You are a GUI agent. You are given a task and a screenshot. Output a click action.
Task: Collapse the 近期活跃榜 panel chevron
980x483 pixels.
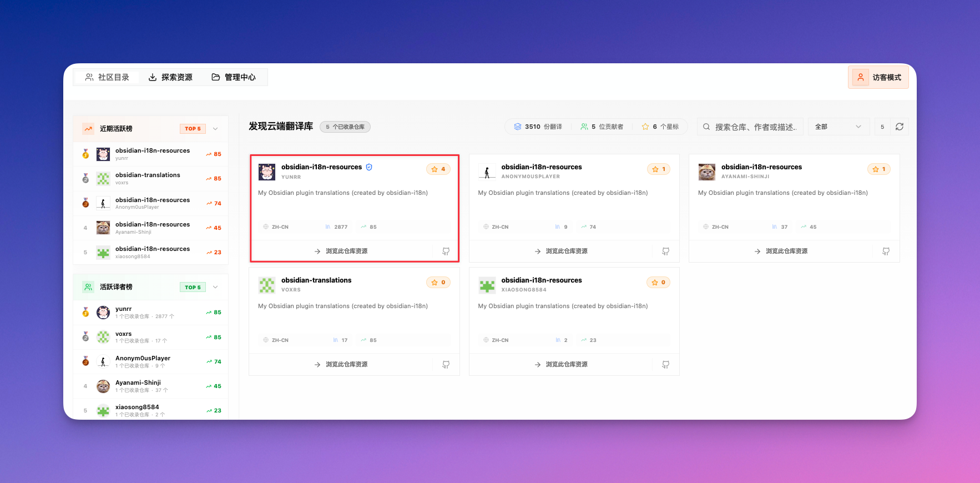(x=215, y=129)
